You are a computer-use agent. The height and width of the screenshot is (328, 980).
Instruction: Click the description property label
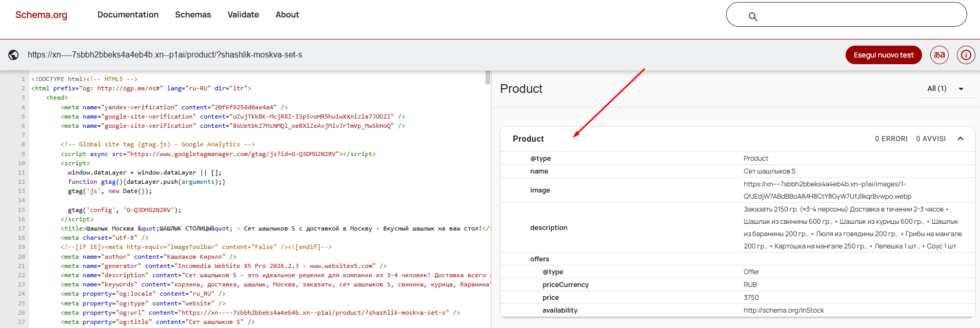[549, 227]
